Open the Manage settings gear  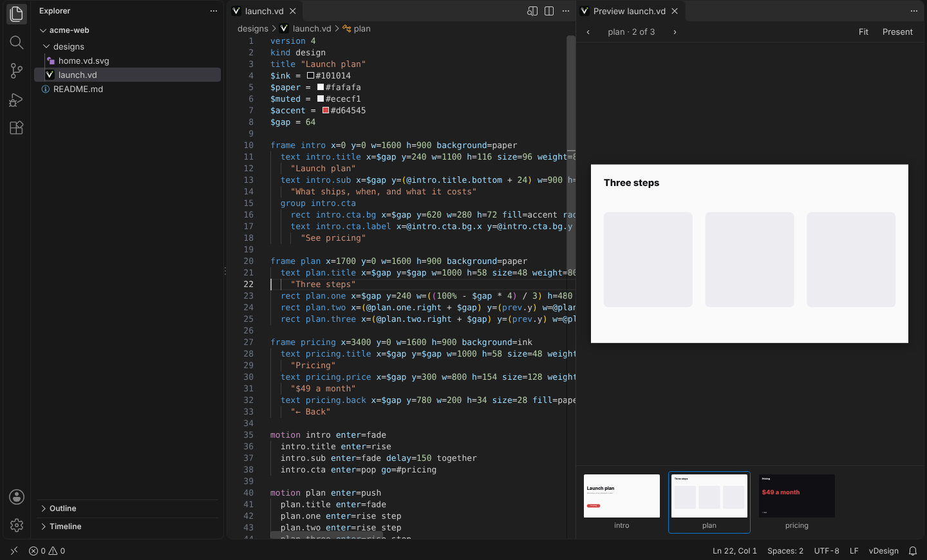(17, 525)
